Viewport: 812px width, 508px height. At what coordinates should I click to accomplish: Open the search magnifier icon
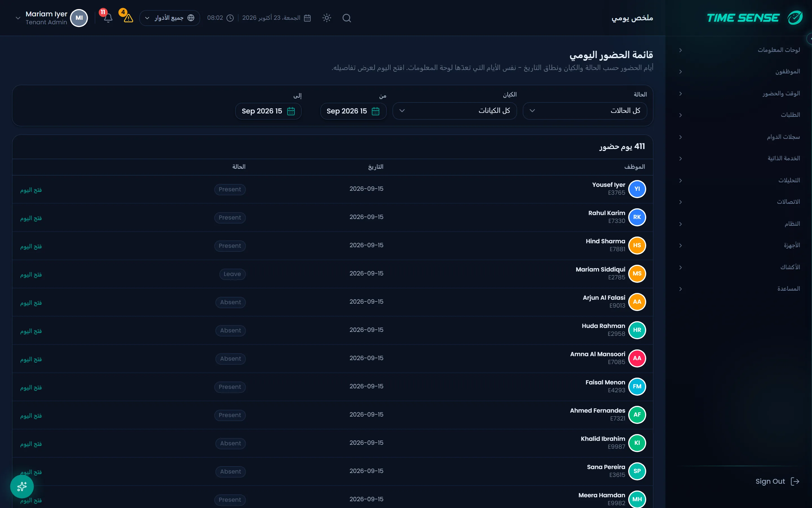(347, 18)
